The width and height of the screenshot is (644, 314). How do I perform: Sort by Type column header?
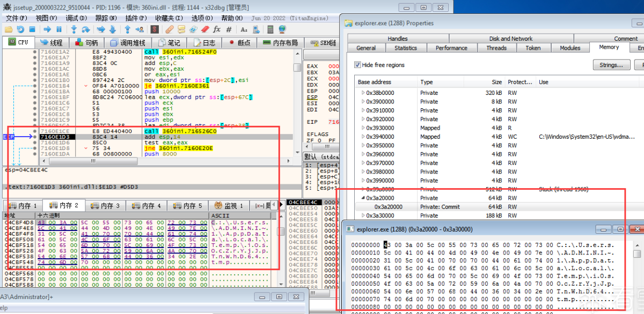click(x=442, y=82)
